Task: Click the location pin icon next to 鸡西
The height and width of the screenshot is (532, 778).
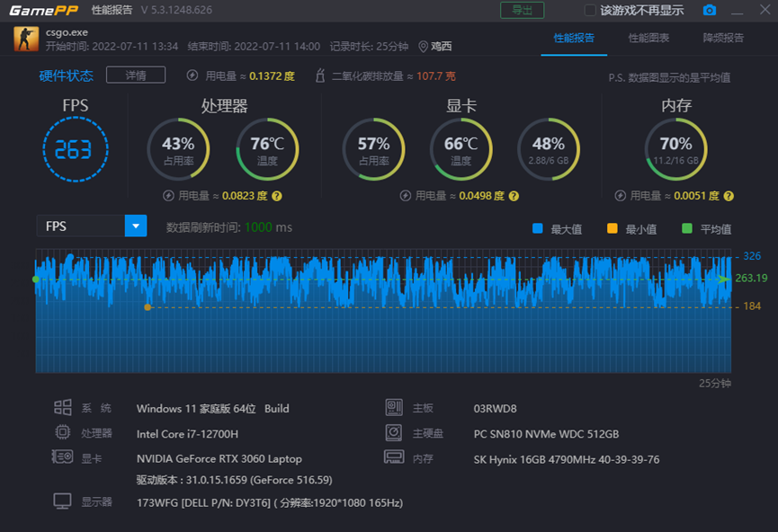Action: click(x=423, y=47)
